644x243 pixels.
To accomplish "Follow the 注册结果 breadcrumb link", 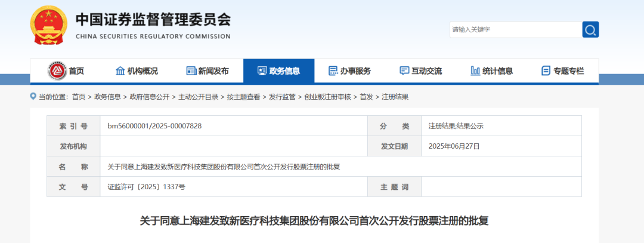I will 395,97.
